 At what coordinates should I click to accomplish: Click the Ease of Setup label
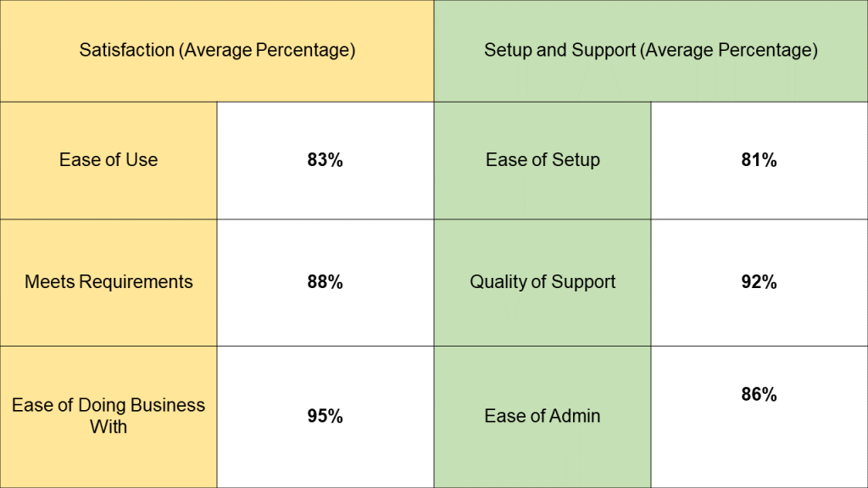coord(542,160)
